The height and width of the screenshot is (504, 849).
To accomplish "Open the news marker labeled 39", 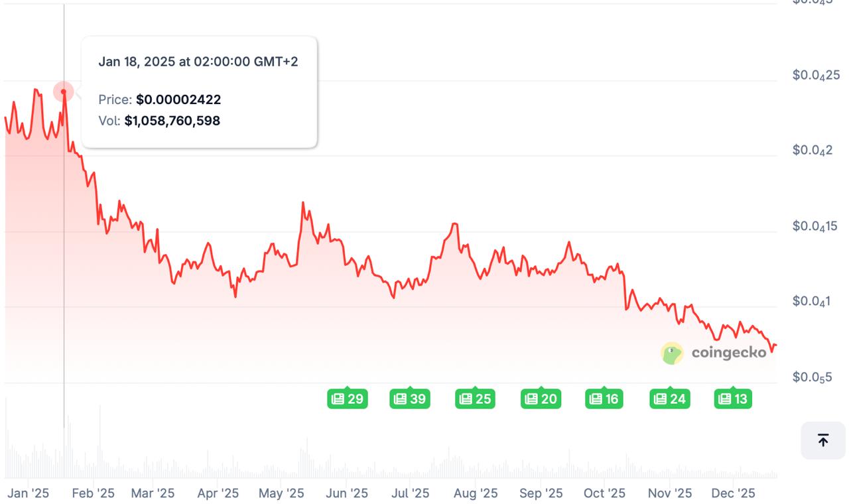I will [410, 399].
